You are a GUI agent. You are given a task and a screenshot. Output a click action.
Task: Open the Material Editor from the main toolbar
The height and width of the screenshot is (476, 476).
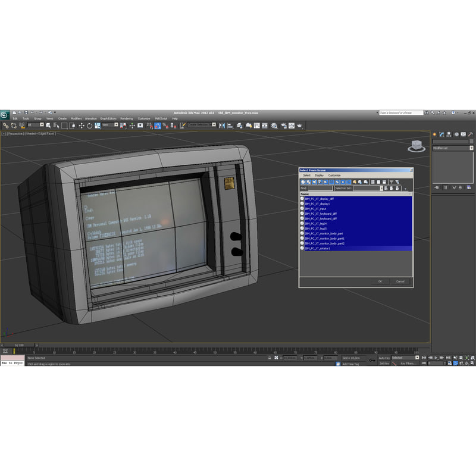tap(275, 126)
